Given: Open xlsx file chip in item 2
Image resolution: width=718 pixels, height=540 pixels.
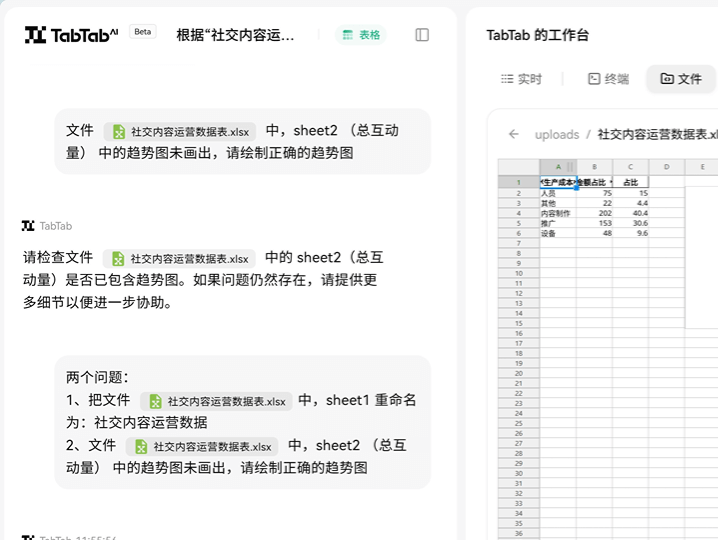Looking at the screenshot, I should [203, 446].
